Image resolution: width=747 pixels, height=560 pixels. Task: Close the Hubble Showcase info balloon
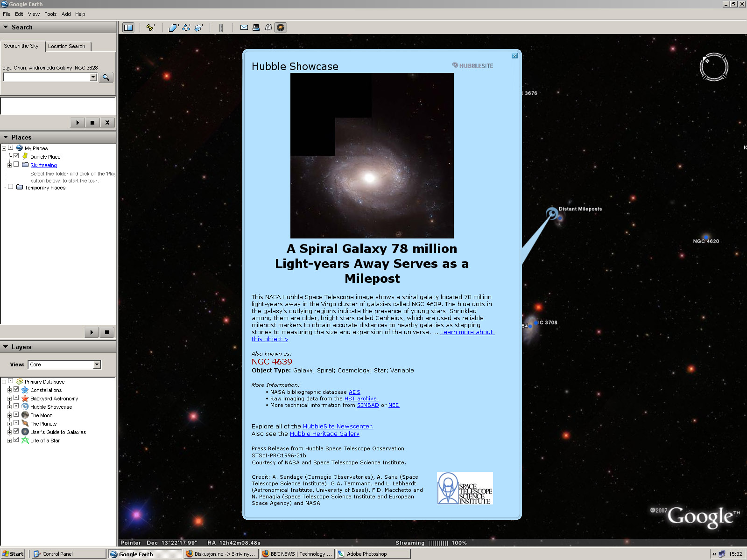(x=514, y=56)
